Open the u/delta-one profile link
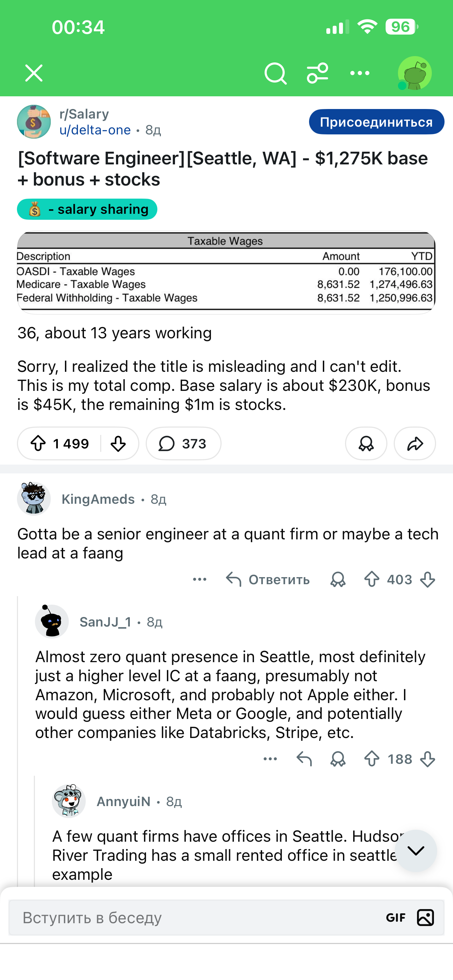 coord(95,130)
